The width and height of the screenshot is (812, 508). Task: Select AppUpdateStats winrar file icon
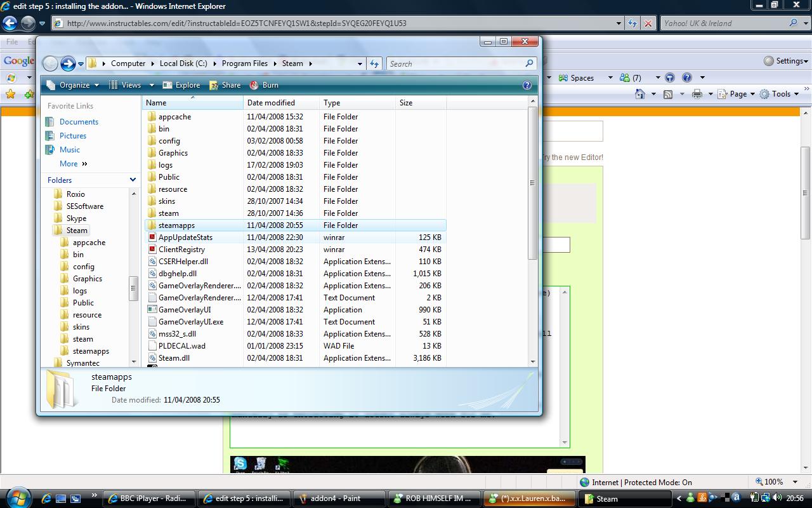coord(152,237)
